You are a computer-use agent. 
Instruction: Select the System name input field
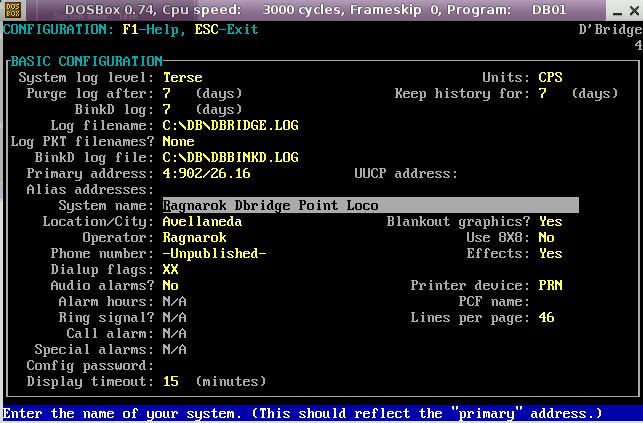pos(370,205)
